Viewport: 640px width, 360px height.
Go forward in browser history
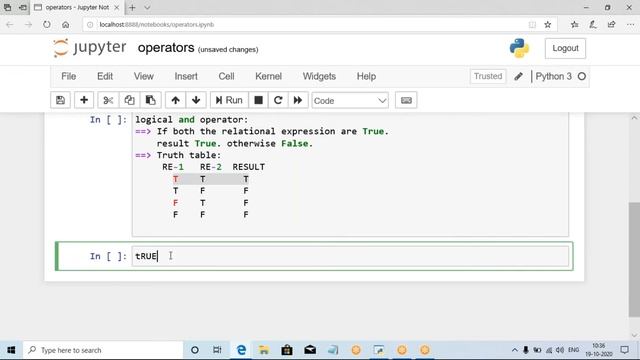tap(28, 24)
